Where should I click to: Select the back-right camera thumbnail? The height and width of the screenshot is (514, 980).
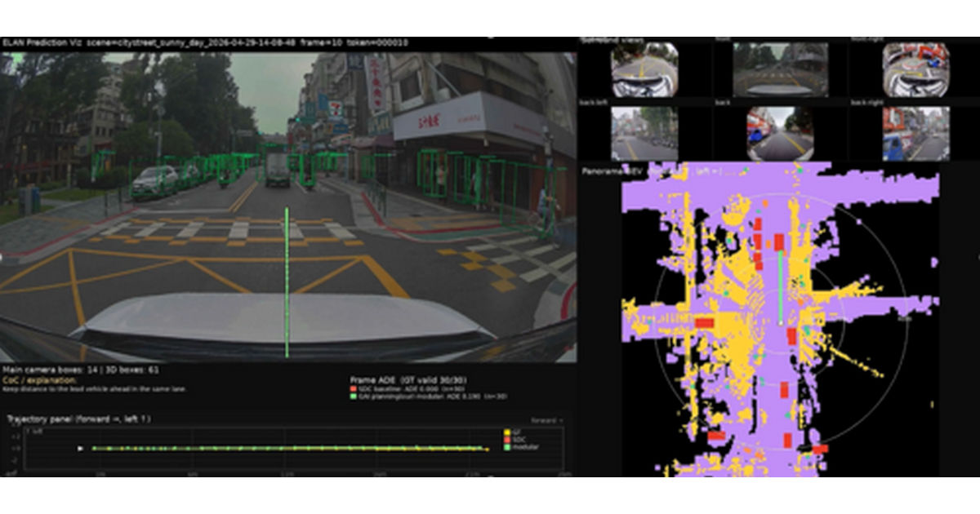[915, 134]
